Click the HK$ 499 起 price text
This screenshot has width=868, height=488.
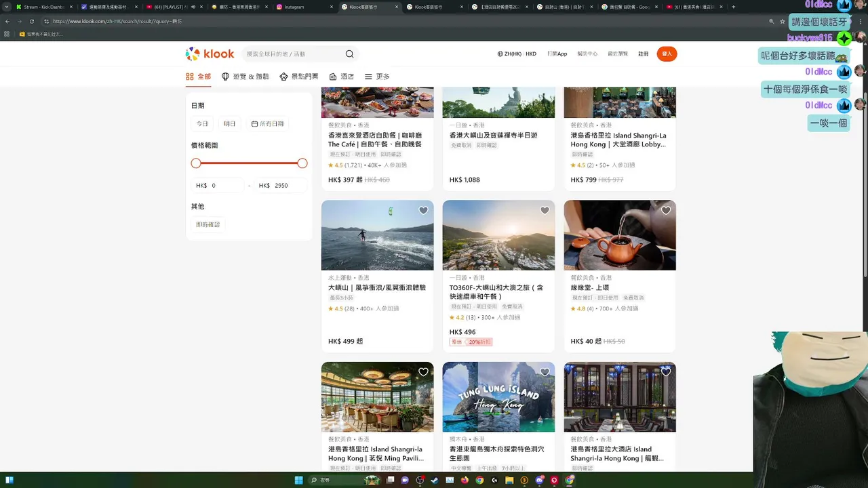(345, 341)
